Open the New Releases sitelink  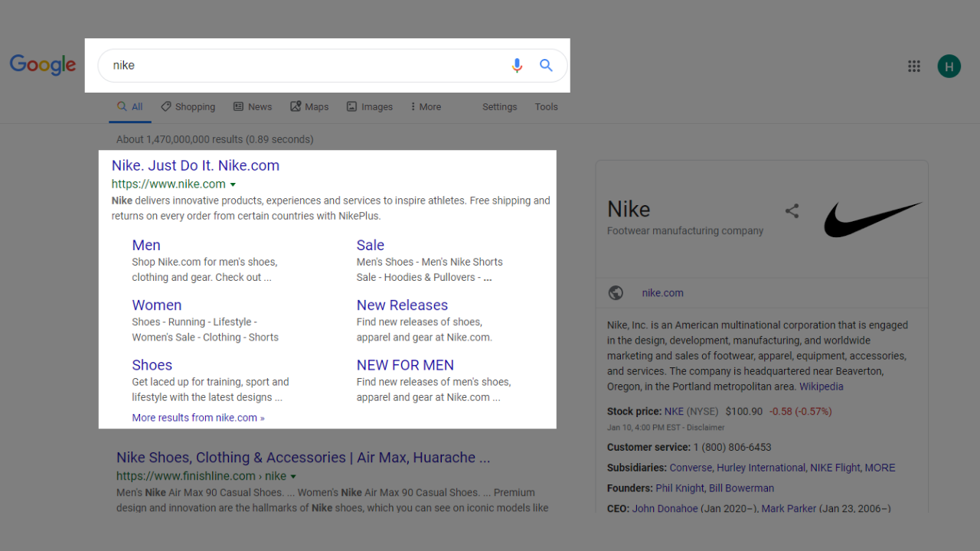click(402, 305)
